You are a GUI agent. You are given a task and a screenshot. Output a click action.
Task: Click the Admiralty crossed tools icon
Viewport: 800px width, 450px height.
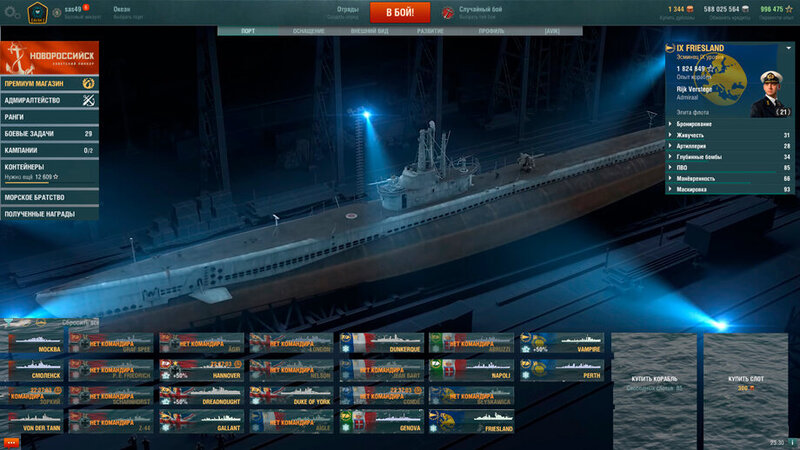click(x=88, y=100)
